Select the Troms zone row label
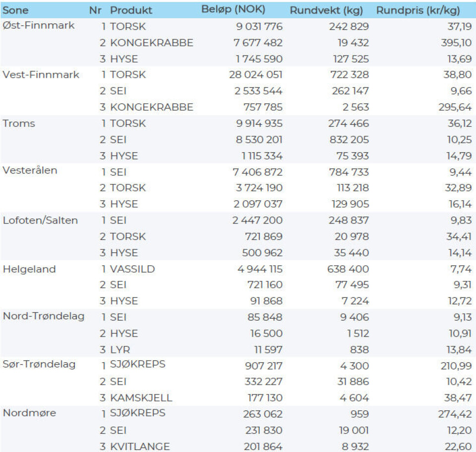 pos(19,123)
